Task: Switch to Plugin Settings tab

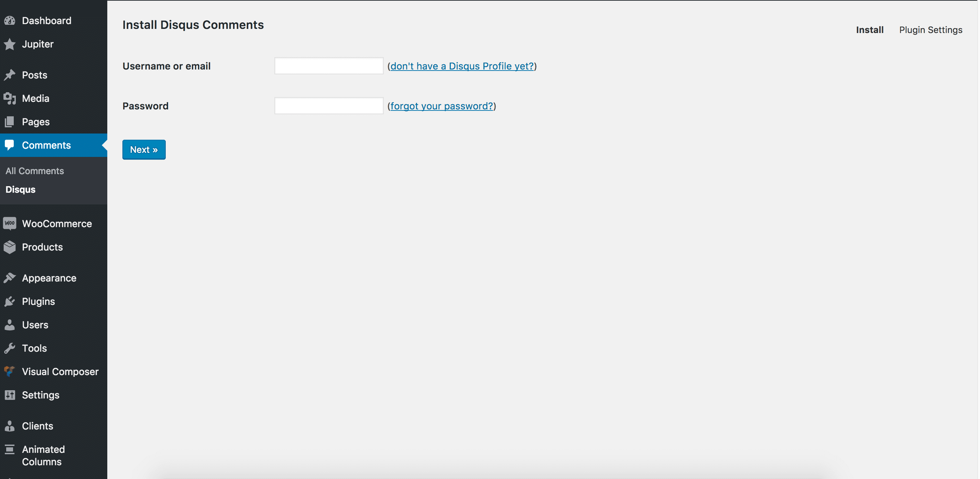Action: click(x=930, y=30)
